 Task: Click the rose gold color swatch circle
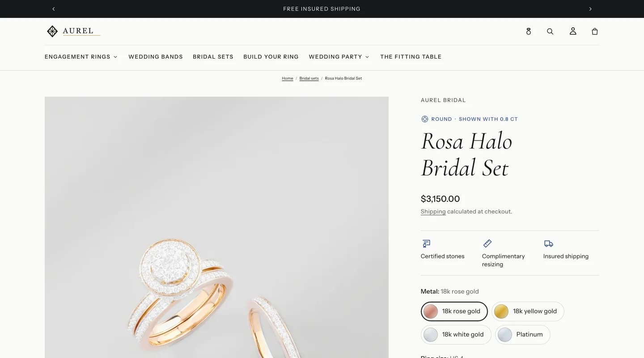pyautogui.click(x=431, y=311)
